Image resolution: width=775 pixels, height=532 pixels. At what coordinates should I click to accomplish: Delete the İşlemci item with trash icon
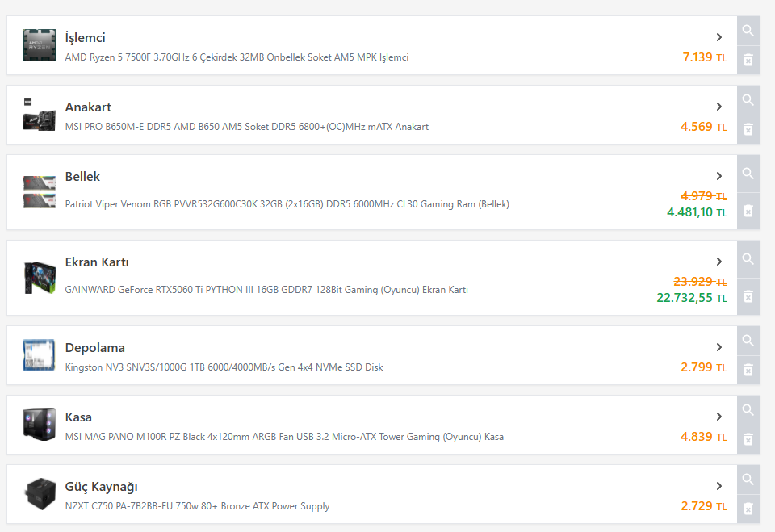tap(748, 61)
